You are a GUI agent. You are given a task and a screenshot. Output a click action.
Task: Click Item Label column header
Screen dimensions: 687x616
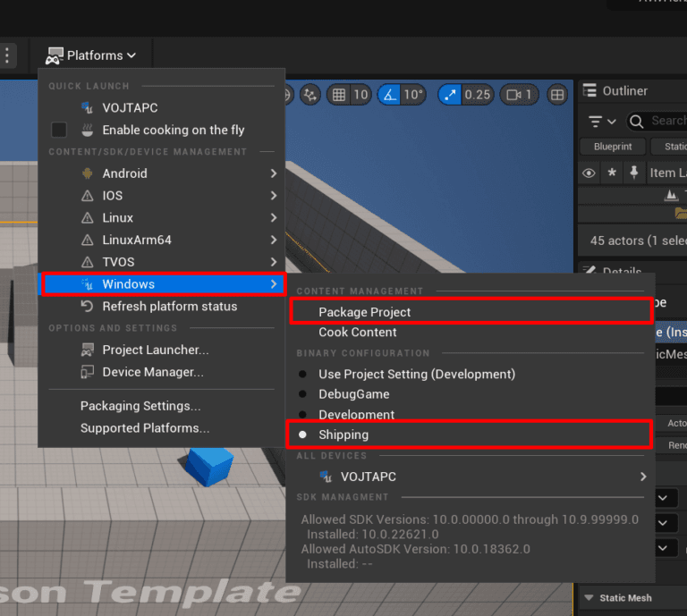[667, 173]
